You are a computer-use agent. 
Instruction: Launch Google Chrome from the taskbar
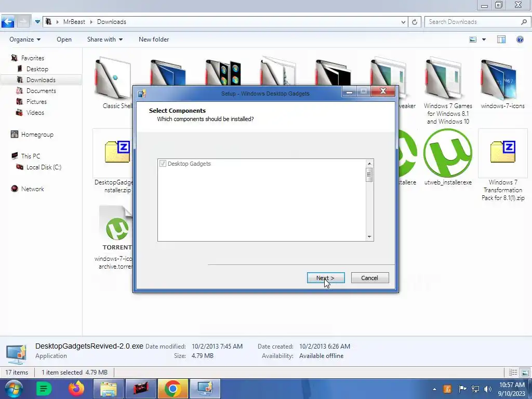[x=172, y=389]
